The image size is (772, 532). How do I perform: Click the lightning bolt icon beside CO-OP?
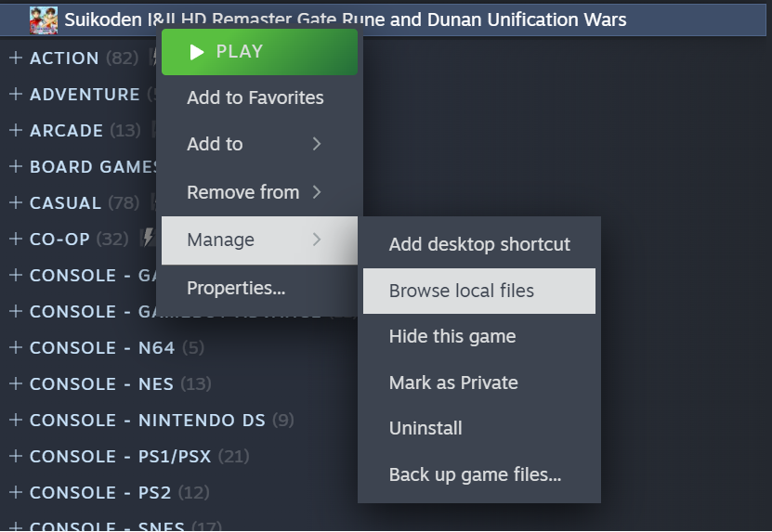tap(147, 238)
